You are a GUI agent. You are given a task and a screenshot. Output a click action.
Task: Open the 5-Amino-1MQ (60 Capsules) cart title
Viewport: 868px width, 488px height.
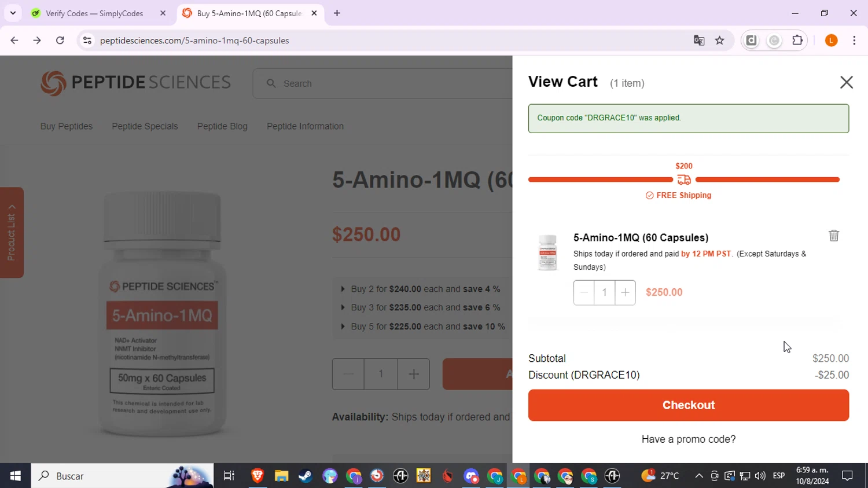pos(641,238)
